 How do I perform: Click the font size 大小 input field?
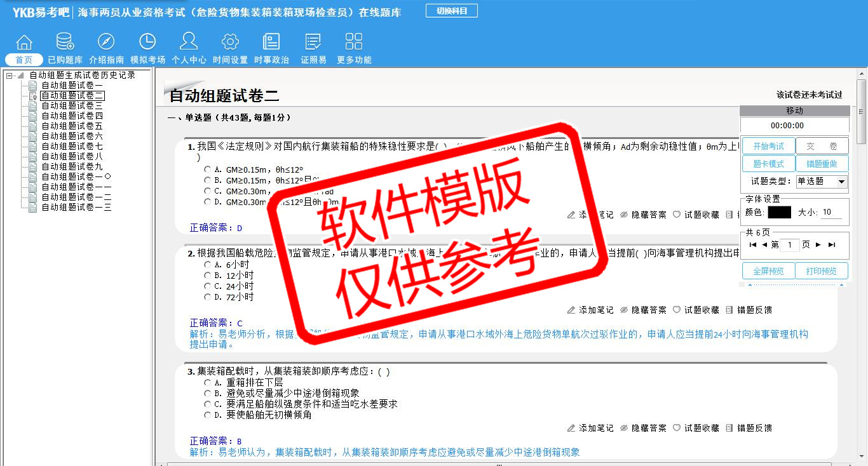point(832,213)
